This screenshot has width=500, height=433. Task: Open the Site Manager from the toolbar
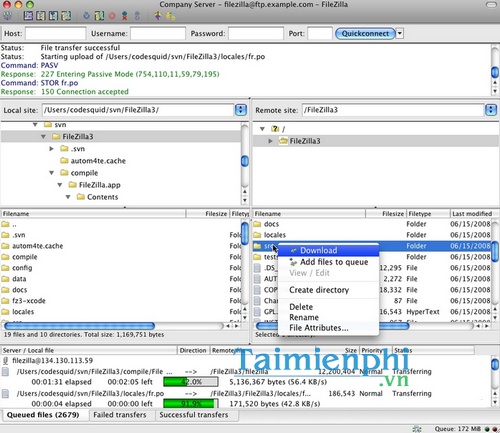tap(7, 15)
